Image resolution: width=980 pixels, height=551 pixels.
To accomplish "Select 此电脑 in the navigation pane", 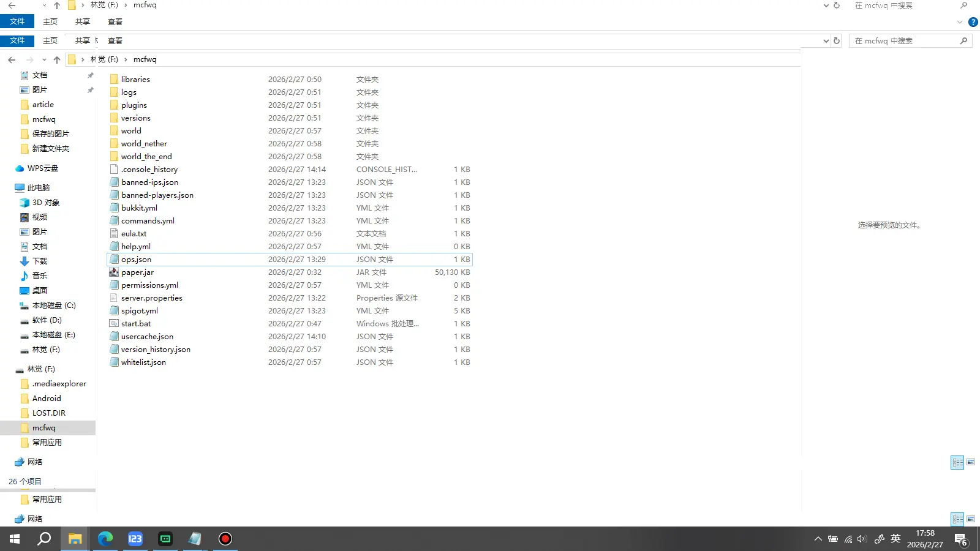I will (38, 188).
